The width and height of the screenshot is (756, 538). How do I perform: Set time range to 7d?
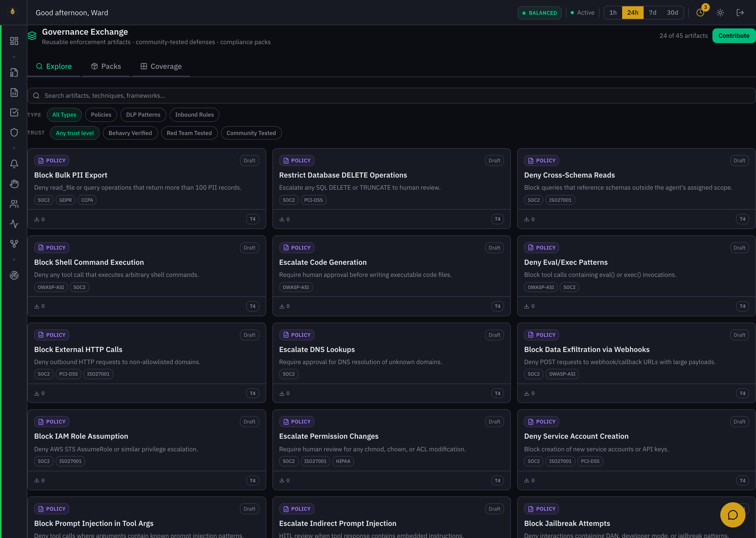(x=653, y=13)
